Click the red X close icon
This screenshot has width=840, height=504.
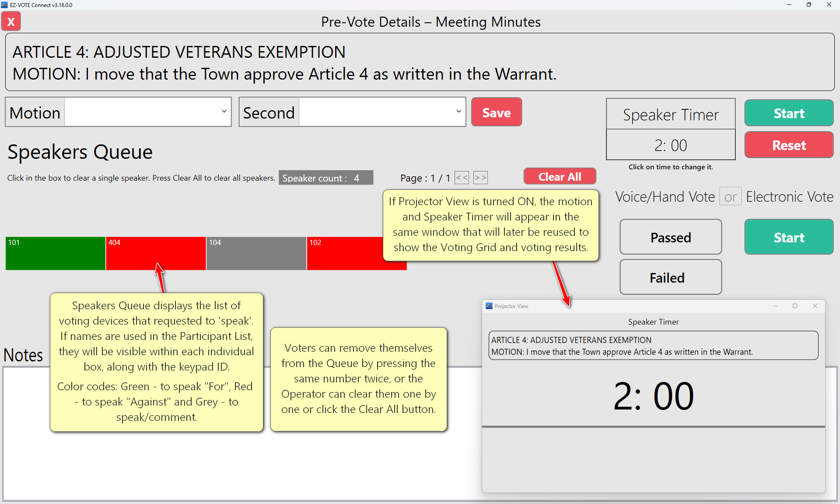[x=11, y=21]
